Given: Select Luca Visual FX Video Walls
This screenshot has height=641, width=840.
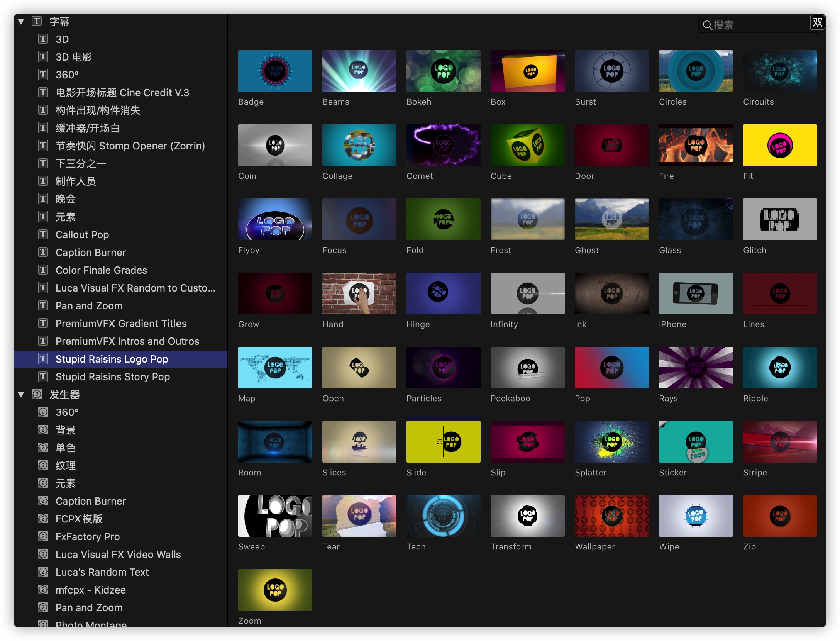Looking at the screenshot, I should click(x=118, y=555).
